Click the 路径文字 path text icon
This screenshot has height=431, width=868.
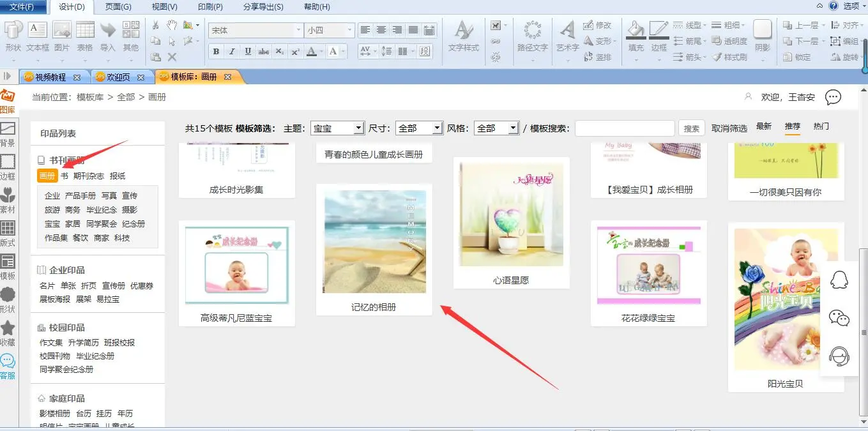tap(532, 36)
